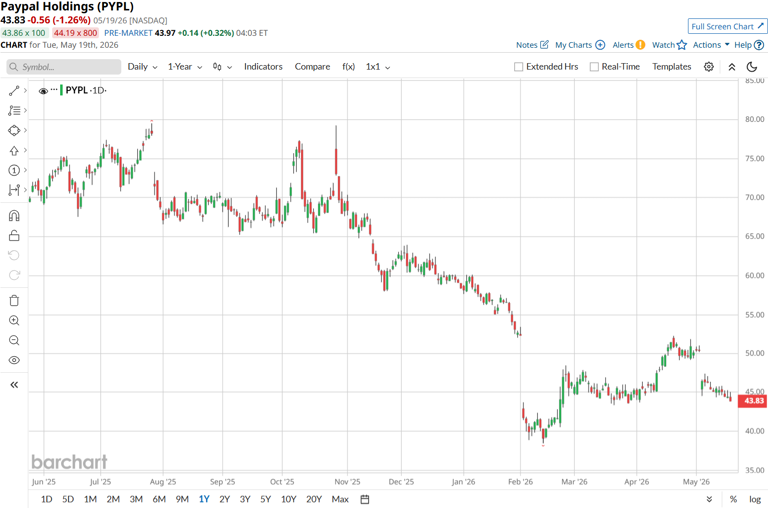Select the 10Y range button
Image resolution: width=768 pixels, height=508 pixels.
pyautogui.click(x=288, y=499)
